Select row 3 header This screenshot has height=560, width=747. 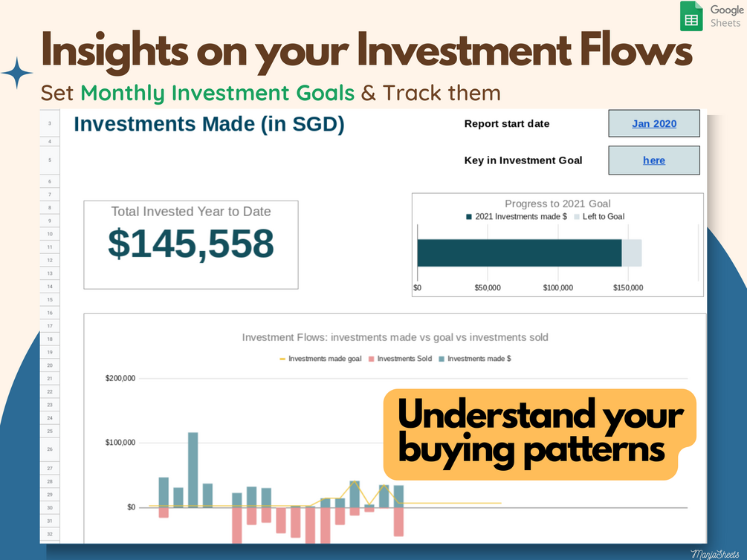click(50, 123)
